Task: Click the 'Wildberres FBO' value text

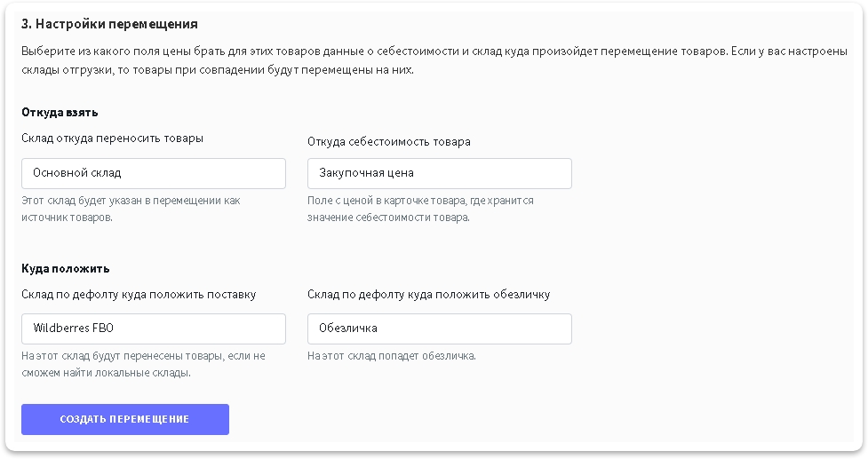Action: pyautogui.click(x=73, y=328)
